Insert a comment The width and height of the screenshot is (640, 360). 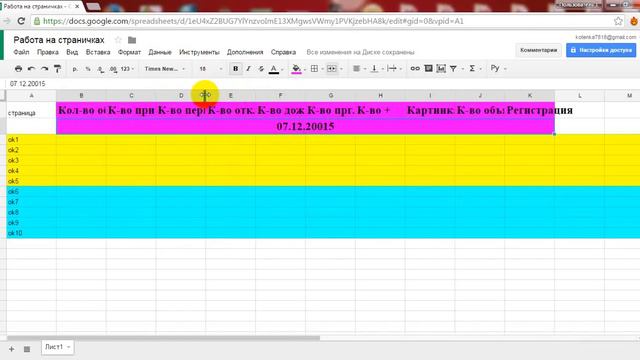(x=428, y=69)
